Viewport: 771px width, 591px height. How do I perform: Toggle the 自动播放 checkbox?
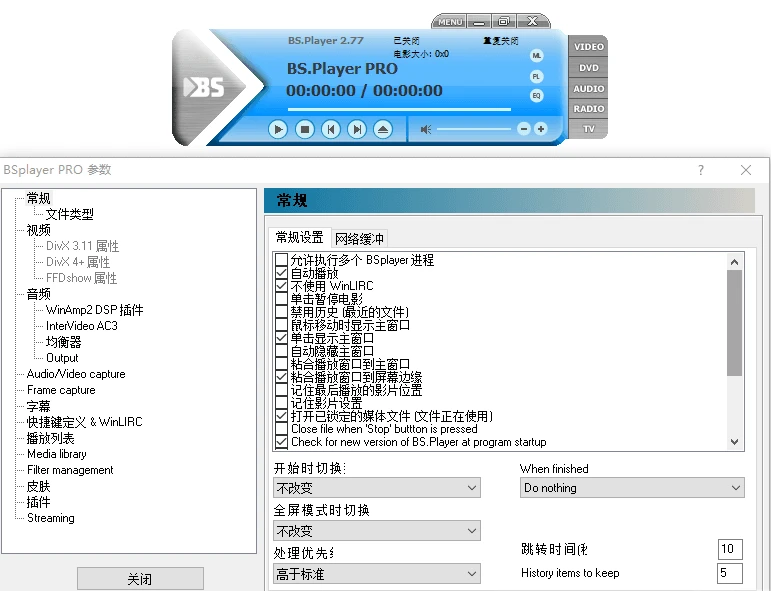(281, 272)
